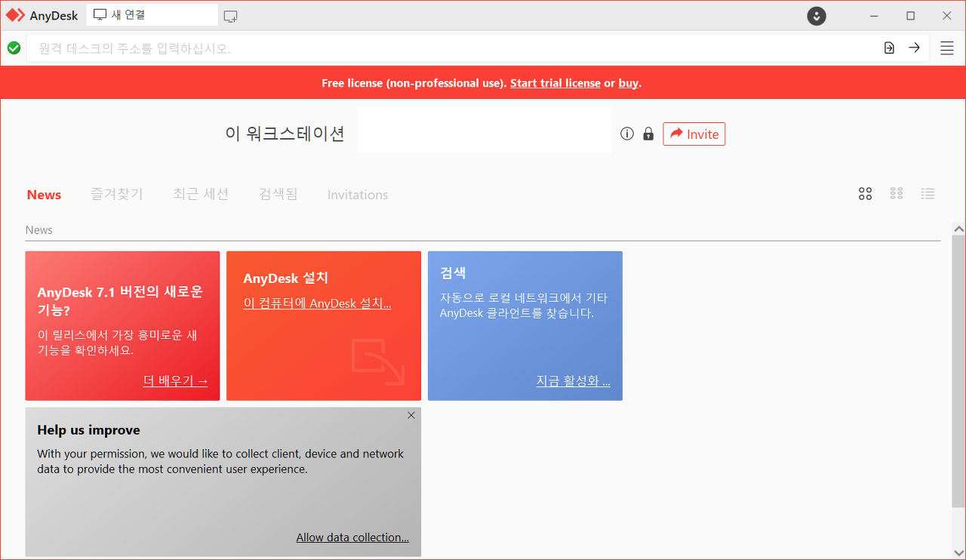This screenshot has height=560, width=966.
Task: Click the green connection status checkmark icon
Action: pos(14,48)
